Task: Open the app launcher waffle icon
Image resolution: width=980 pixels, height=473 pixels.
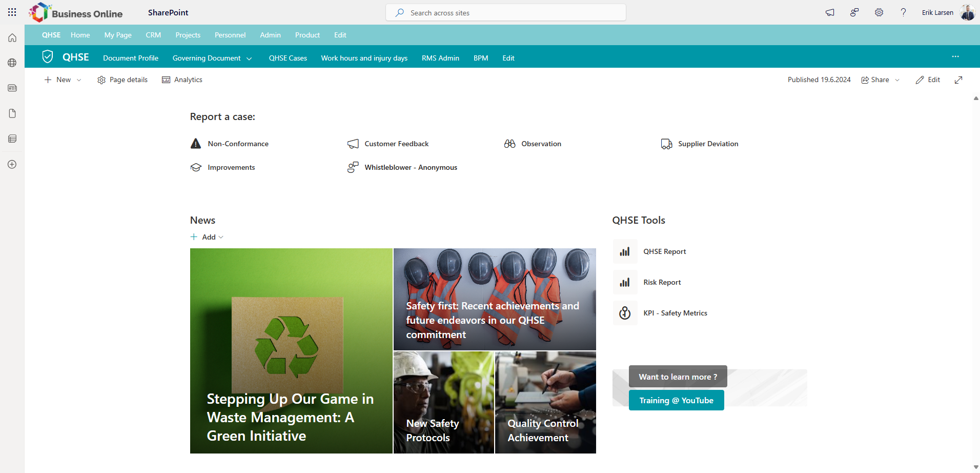Action: (12, 12)
